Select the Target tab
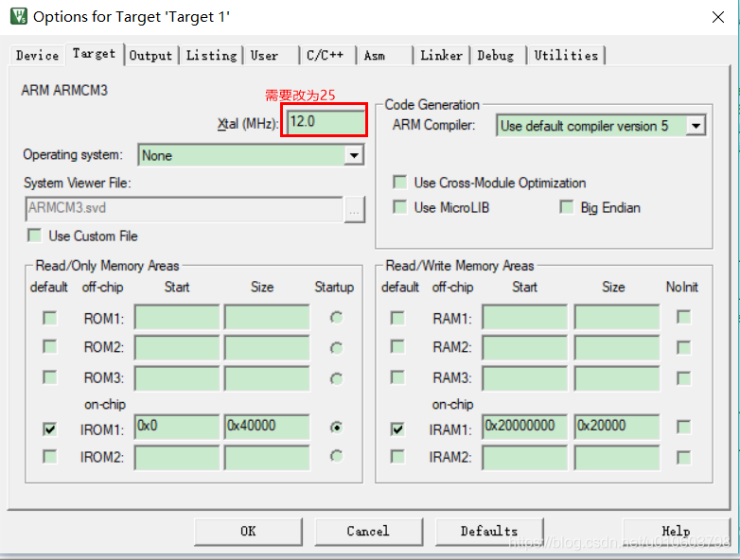740x560 pixels. pos(95,54)
